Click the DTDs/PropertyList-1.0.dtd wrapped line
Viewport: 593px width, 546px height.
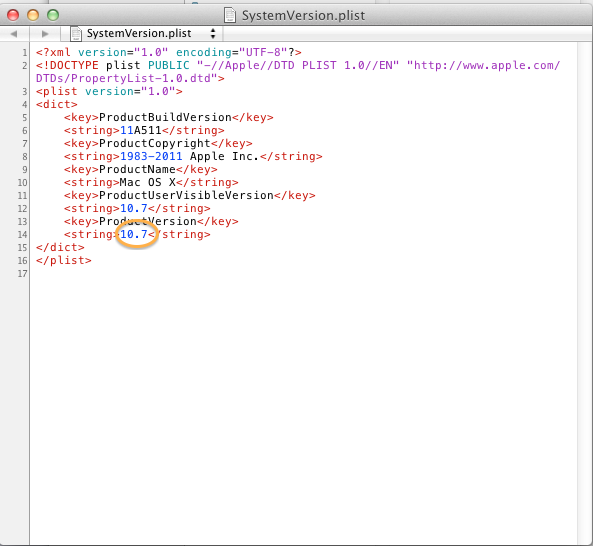[130, 78]
